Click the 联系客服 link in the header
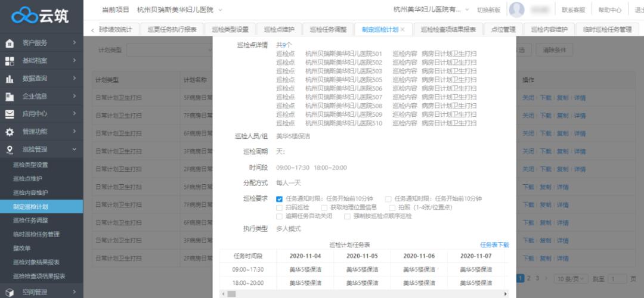Viewport: 644px width, 298px height. (x=574, y=10)
